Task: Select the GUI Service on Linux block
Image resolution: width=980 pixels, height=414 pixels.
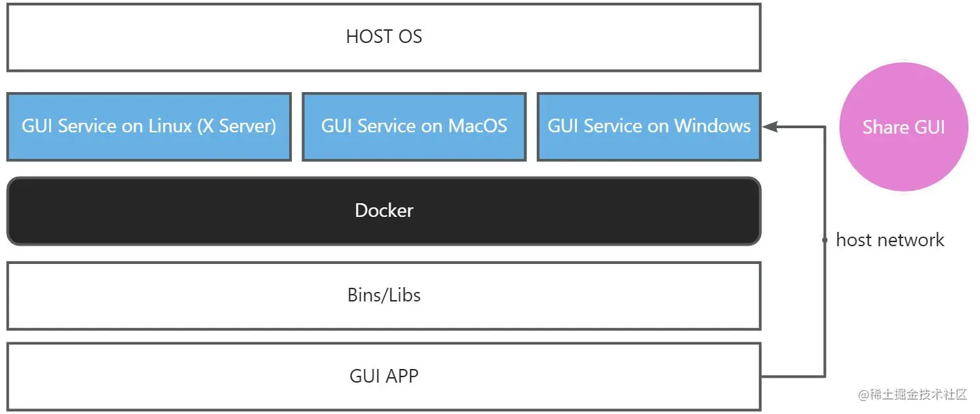Action: tap(149, 127)
